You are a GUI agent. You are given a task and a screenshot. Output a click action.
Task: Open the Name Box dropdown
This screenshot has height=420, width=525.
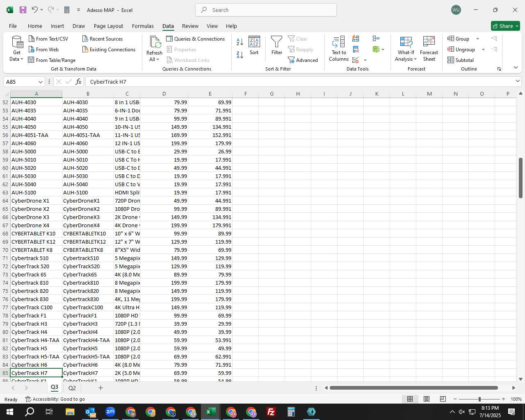[40, 82]
